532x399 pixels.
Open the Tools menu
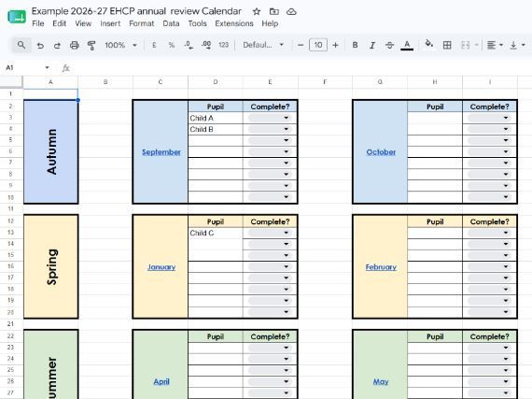(x=198, y=23)
